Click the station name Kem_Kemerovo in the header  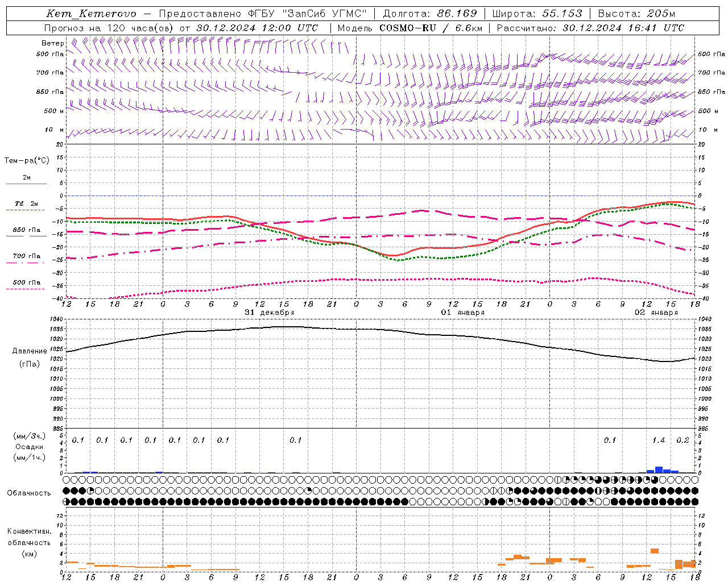pos(91,14)
